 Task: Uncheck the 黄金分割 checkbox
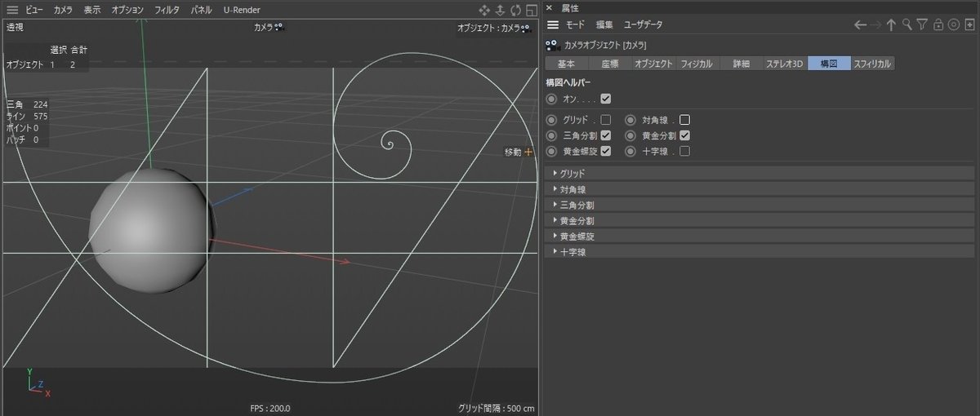tap(684, 135)
